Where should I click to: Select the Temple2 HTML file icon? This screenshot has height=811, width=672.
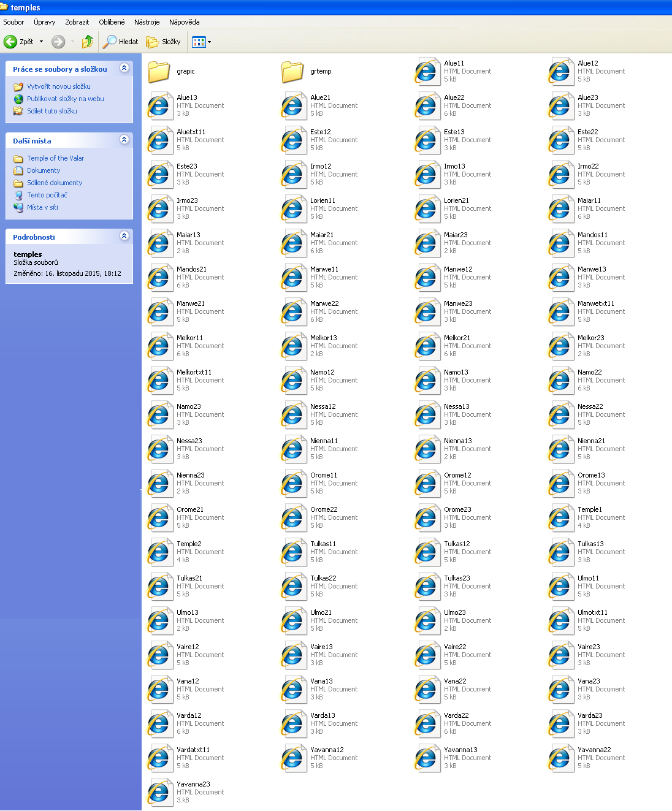tap(160, 552)
